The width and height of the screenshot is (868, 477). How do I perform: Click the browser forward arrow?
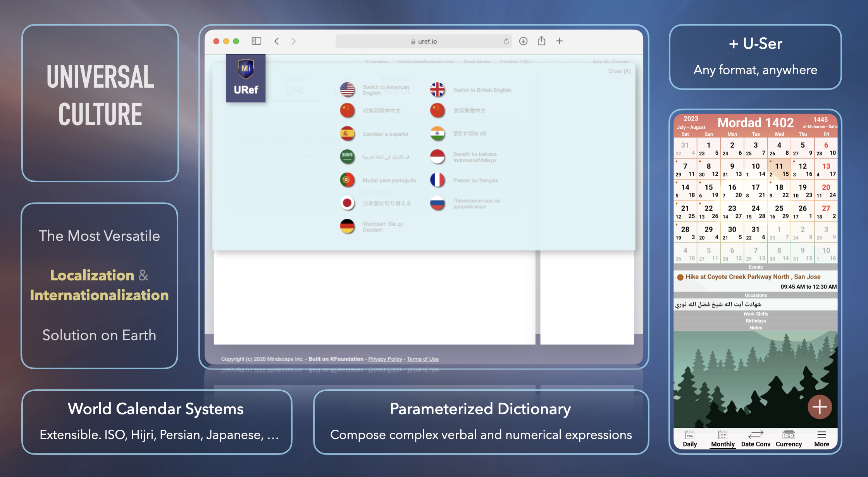pyautogui.click(x=293, y=41)
